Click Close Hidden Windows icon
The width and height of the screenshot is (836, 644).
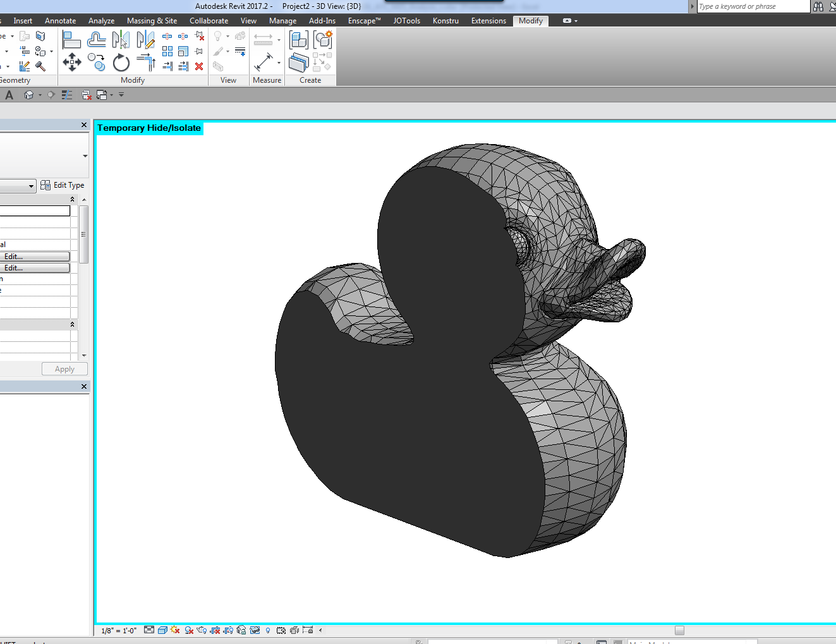pos(87,95)
